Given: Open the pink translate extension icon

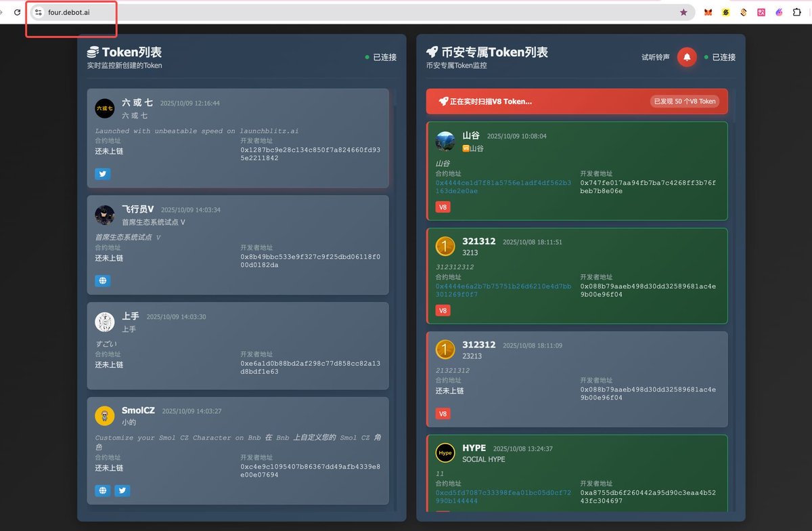Looking at the screenshot, I should [761, 12].
